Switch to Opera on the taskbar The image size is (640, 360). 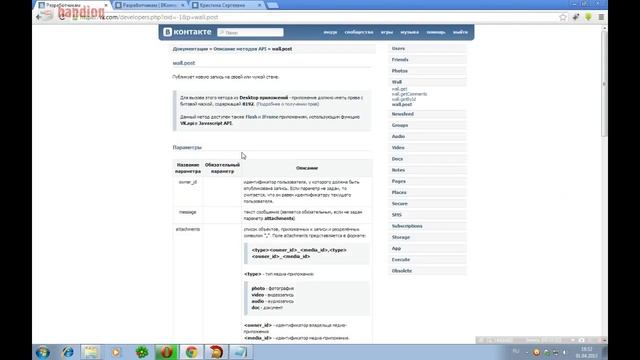tap(167, 352)
